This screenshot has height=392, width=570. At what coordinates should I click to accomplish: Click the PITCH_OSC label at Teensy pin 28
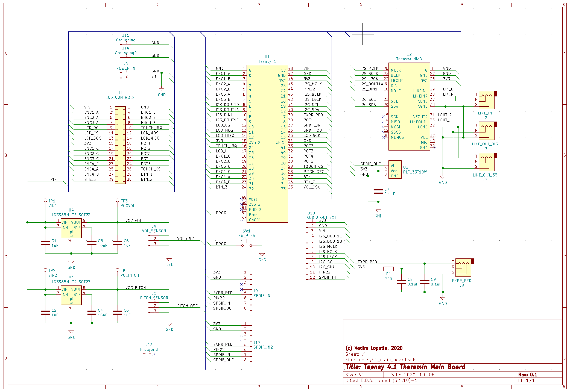314,172
